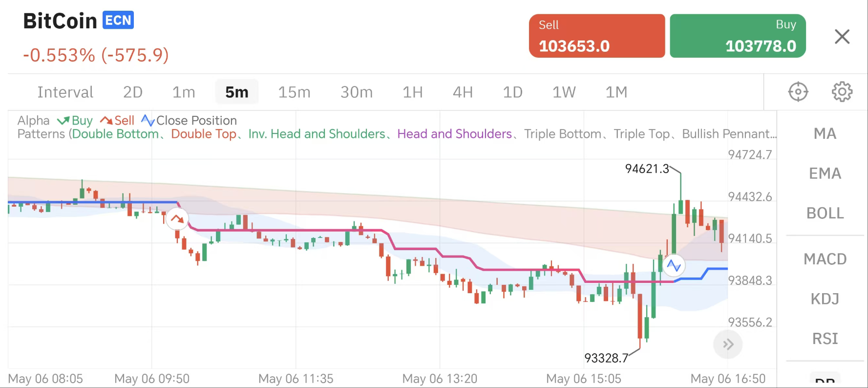The width and height of the screenshot is (868, 388).
Task: Click the green Buy 103778.0 button
Action: pyautogui.click(x=738, y=36)
